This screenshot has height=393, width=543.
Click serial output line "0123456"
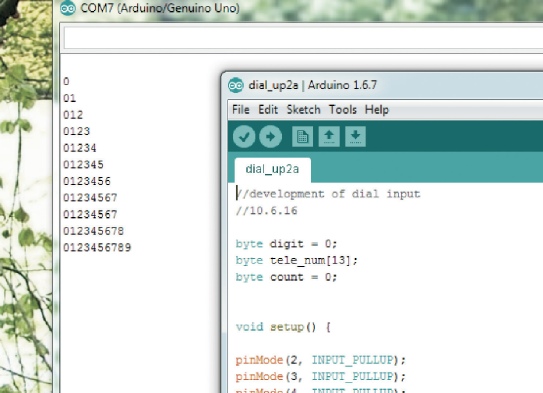coord(87,181)
